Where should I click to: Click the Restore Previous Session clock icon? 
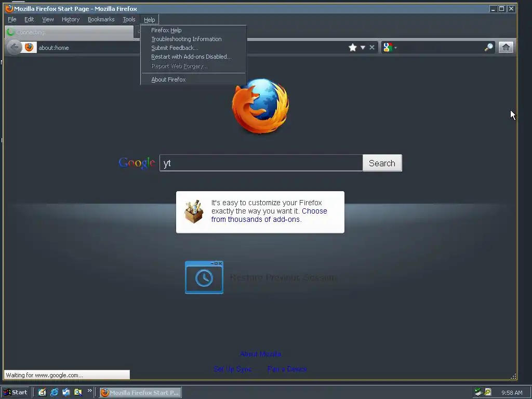point(204,277)
